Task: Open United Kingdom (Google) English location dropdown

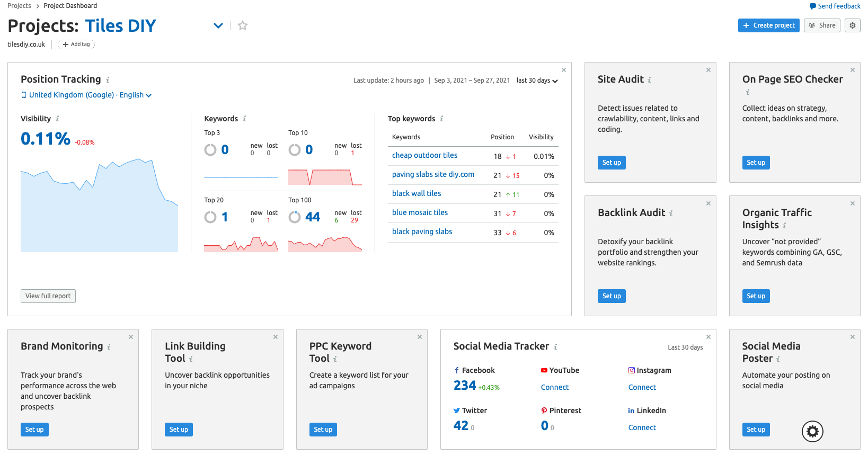Action: tap(86, 95)
